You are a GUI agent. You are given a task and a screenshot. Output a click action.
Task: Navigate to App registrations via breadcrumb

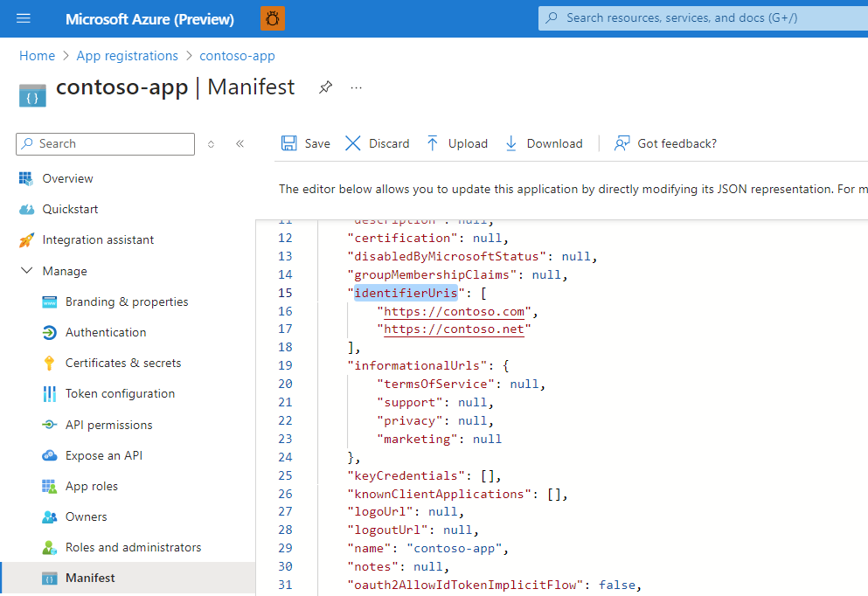(127, 55)
